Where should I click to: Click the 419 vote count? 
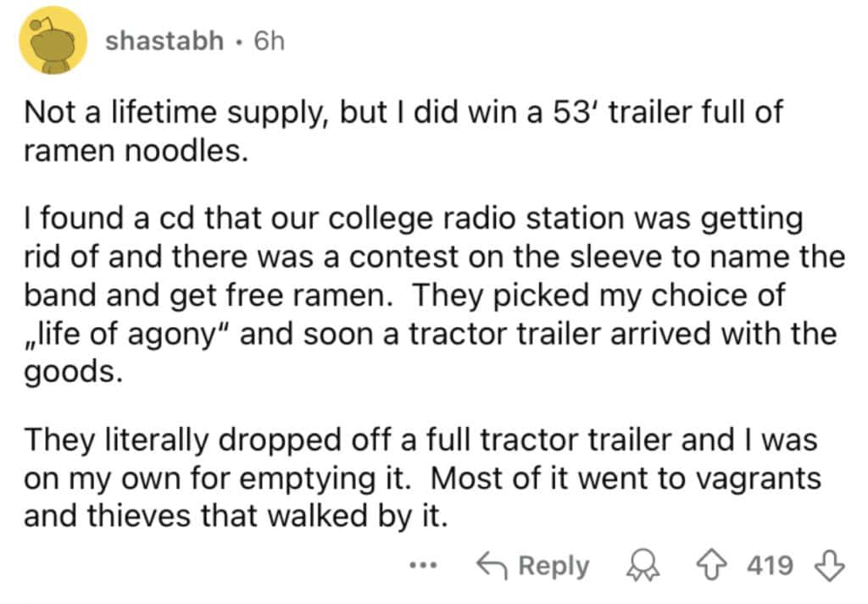[770, 566]
